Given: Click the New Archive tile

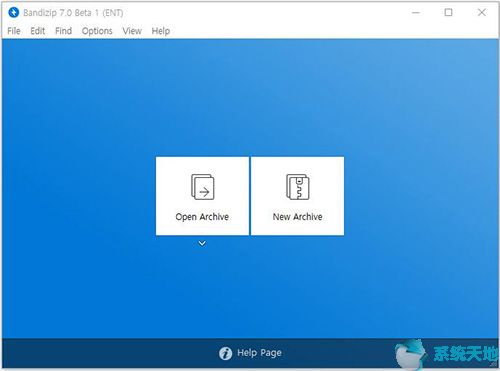Looking at the screenshot, I should click(x=297, y=196).
